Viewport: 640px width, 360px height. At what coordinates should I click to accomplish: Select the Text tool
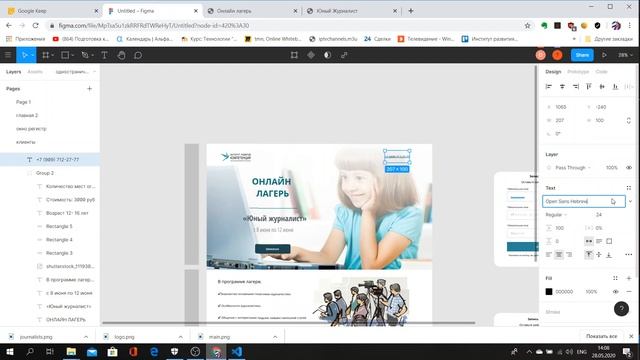104,55
